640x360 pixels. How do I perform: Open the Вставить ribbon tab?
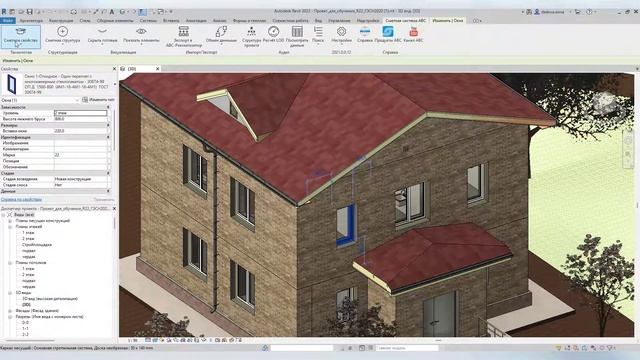[171, 20]
